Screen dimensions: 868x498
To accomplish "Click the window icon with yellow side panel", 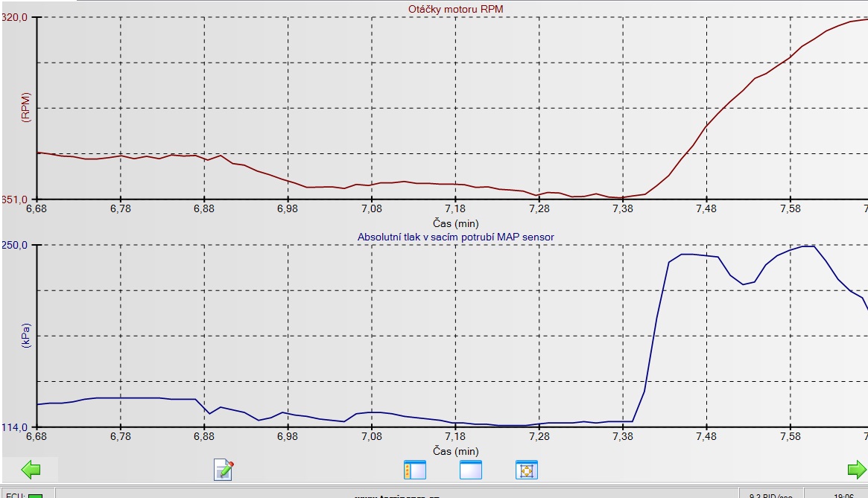I will coord(414,470).
